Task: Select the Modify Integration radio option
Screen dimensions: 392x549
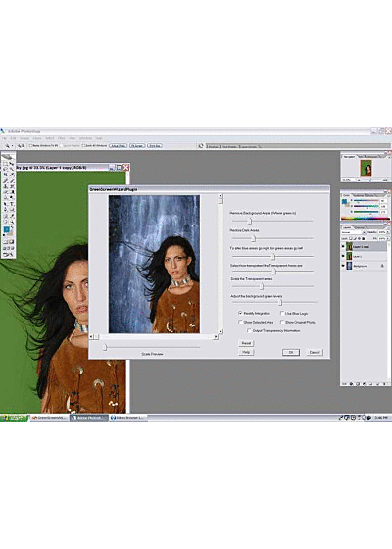Action: (240, 313)
